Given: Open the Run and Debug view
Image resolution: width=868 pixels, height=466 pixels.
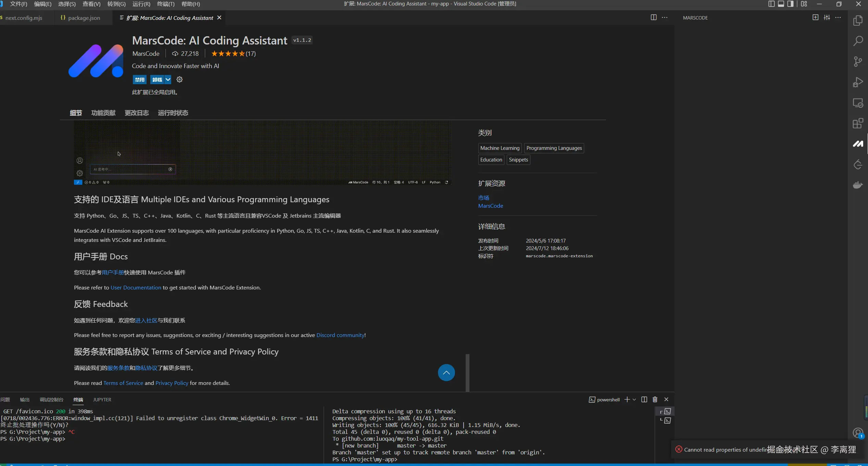Looking at the screenshot, I should (858, 82).
